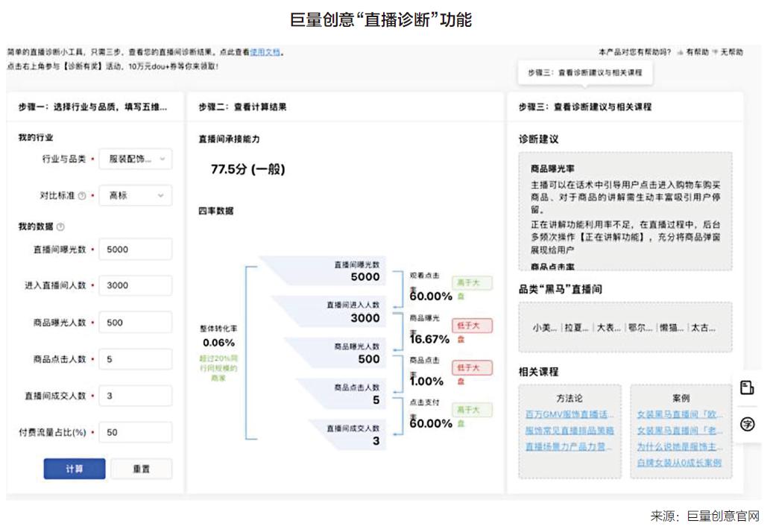
Task: Click the 60.00% 点击支付率 value
Action: (x=431, y=424)
